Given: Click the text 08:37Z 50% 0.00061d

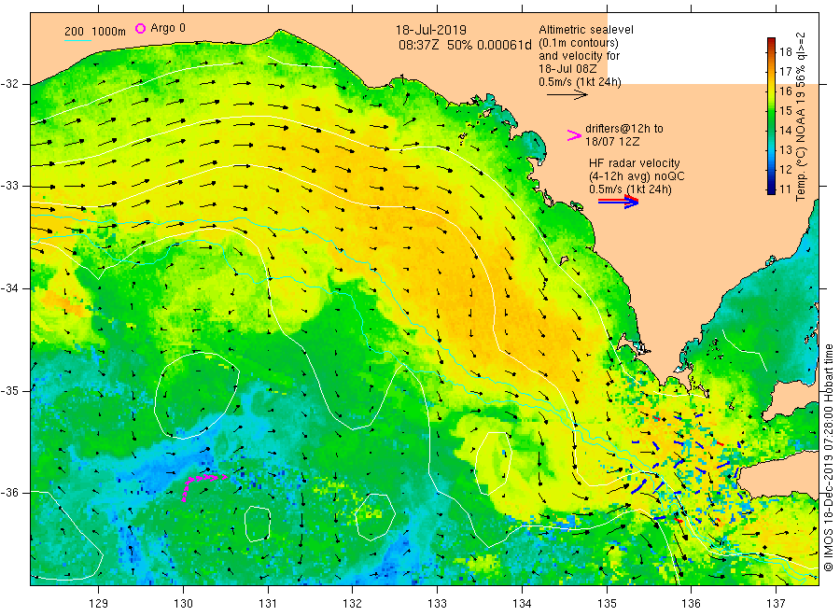Looking at the screenshot, I should point(465,45).
